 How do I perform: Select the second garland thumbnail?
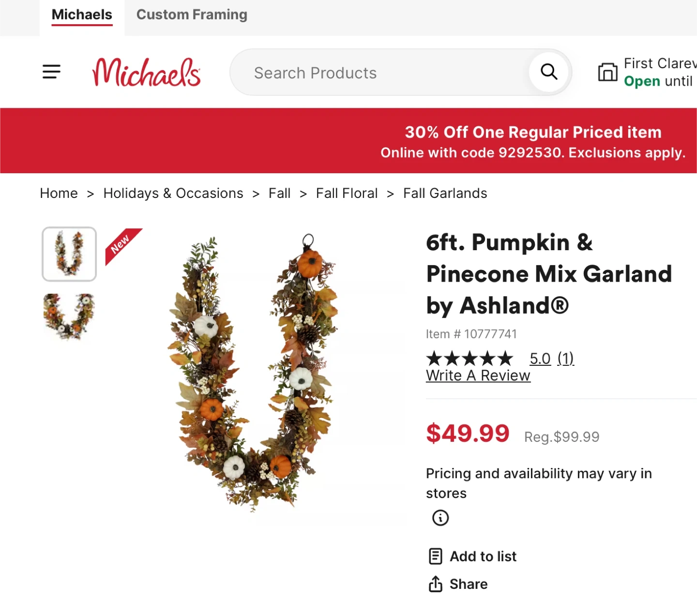[x=69, y=316]
